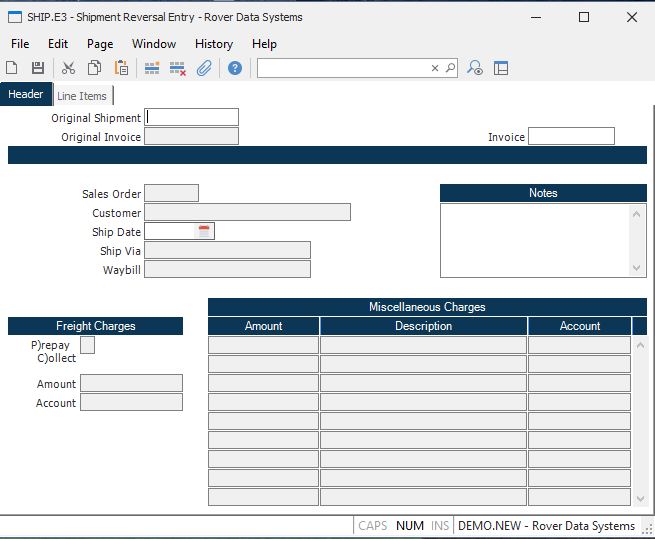Image resolution: width=655 pixels, height=539 pixels.
Task: Click the Notes scrollbar down arrow
Action: point(638,268)
